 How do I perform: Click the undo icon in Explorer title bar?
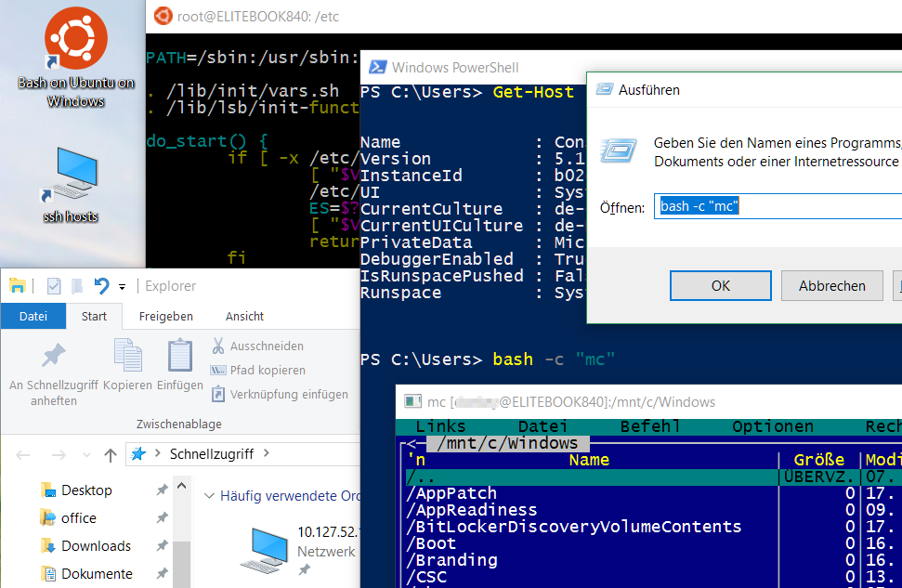[101, 286]
